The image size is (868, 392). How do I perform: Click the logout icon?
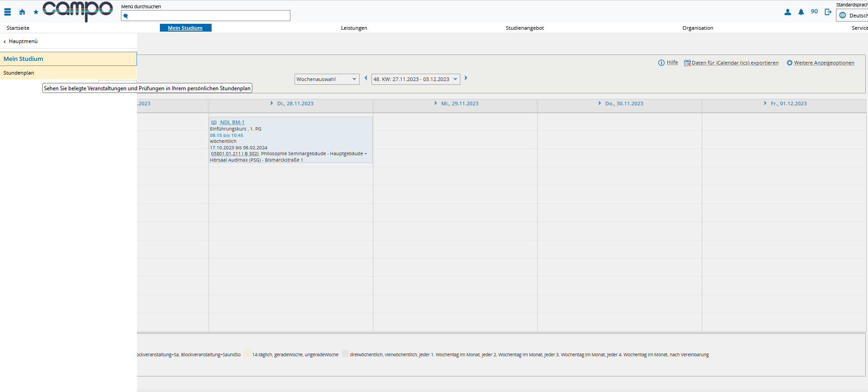tap(828, 12)
